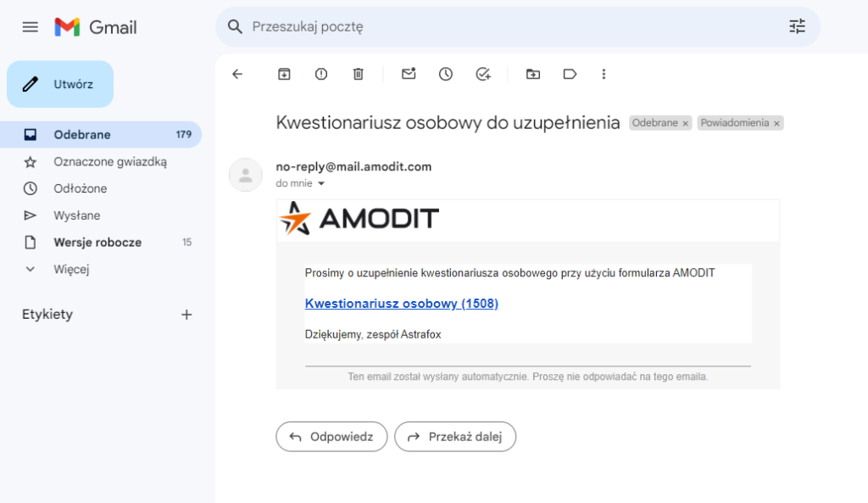Image resolution: width=868 pixels, height=503 pixels.
Task: Apply a label to the email
Action: (x=569, y=74)
